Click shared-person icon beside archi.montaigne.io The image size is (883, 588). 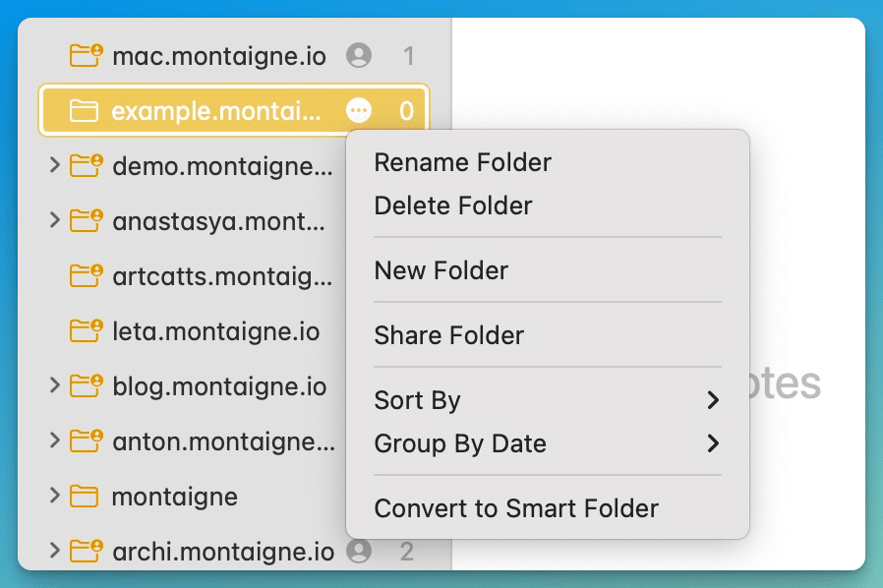tap(359, 551)
